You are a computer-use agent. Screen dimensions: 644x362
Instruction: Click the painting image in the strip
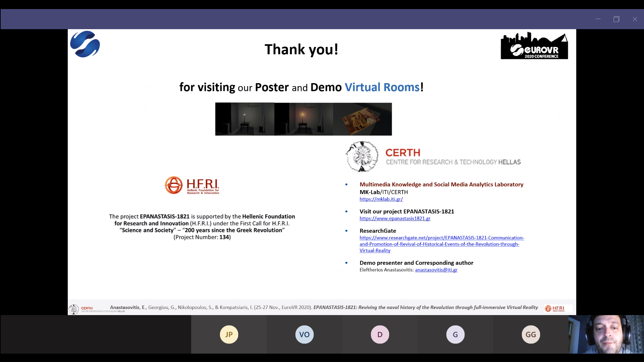[363, 119]
